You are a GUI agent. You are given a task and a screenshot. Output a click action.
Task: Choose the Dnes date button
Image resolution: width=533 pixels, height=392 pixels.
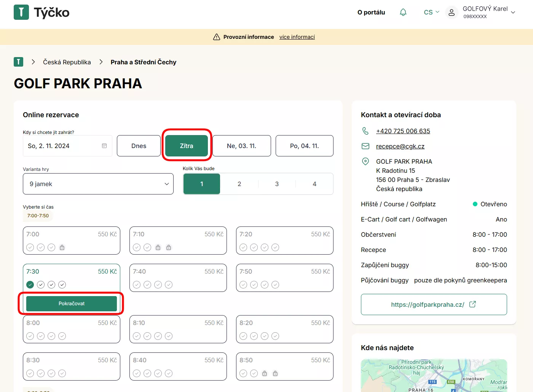tap(139, 146)
